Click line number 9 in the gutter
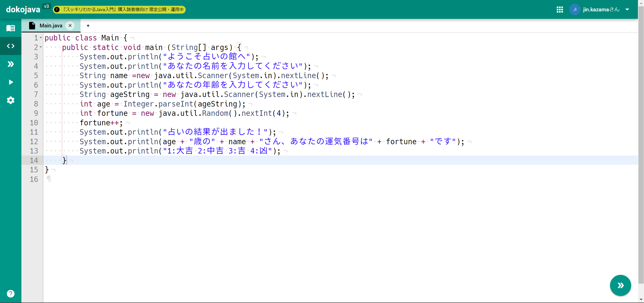 pos(36,113)
